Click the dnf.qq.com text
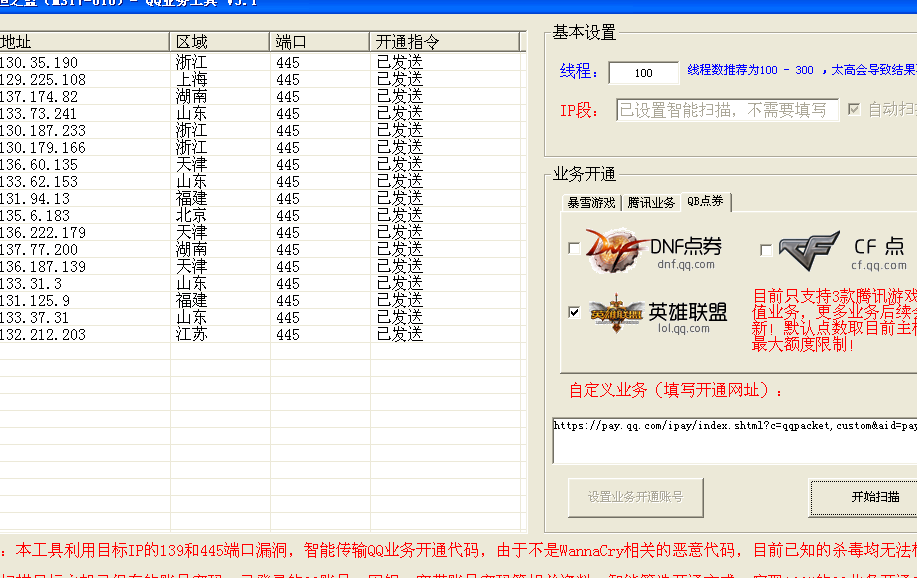This screenshot has height=578, width=917. click(x=686, y=264)
